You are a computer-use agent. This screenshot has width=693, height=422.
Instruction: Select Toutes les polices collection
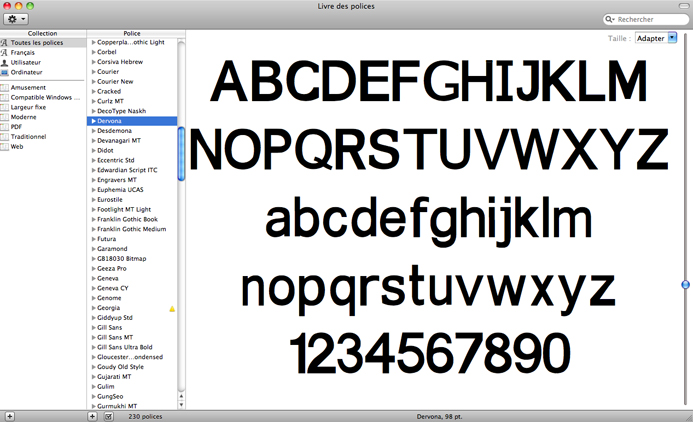click(43, 43)
